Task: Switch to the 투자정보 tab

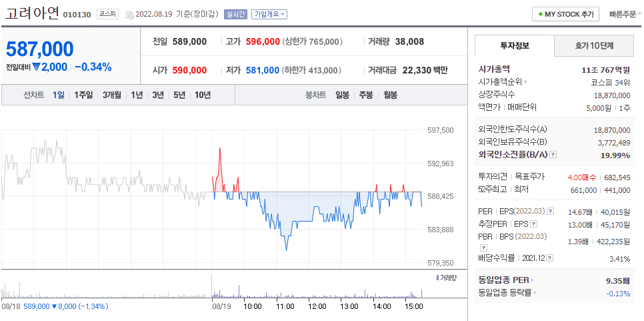Action: click(514, 45)
